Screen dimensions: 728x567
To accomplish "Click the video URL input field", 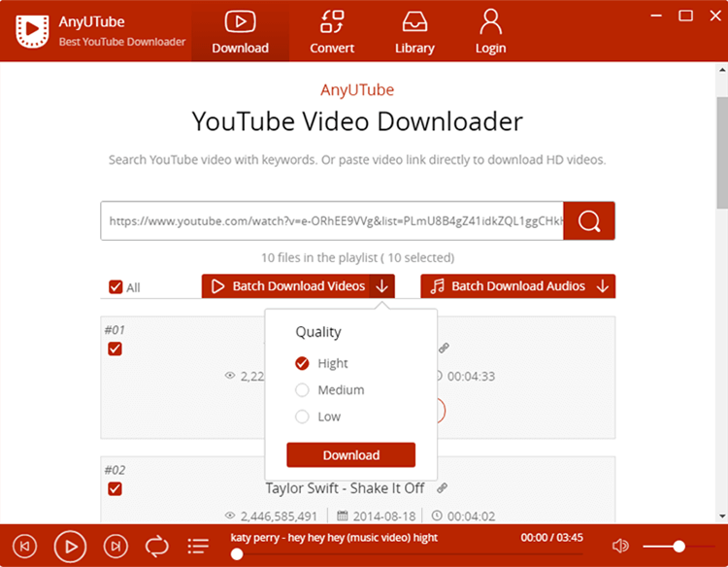I will 332,220.
